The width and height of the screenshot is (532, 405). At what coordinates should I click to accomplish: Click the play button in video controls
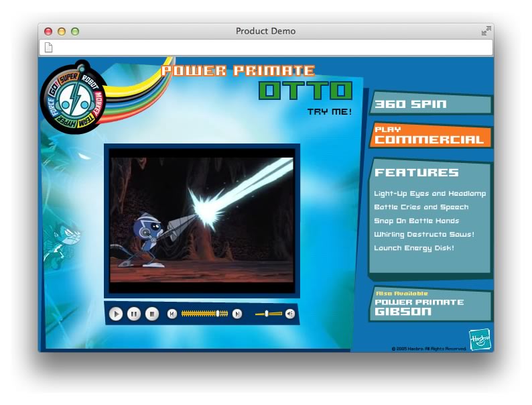(116, 314)
